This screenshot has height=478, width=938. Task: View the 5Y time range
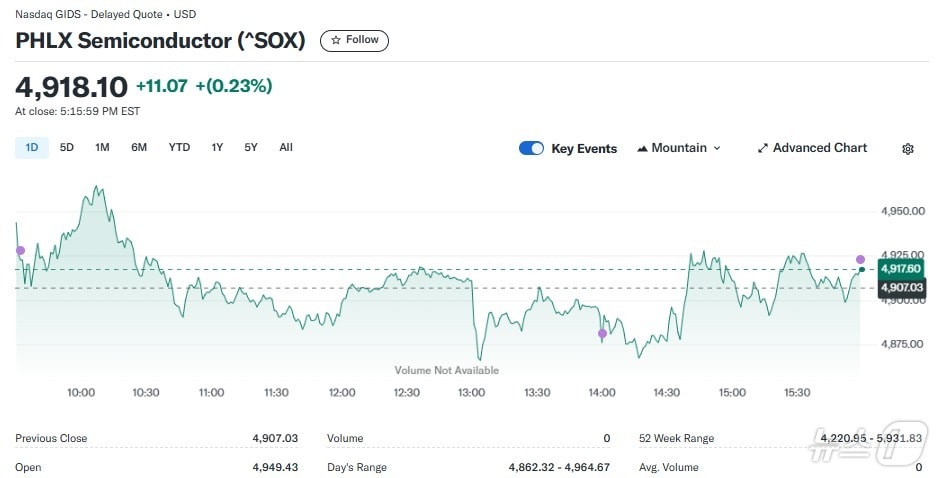coord(251,148)
